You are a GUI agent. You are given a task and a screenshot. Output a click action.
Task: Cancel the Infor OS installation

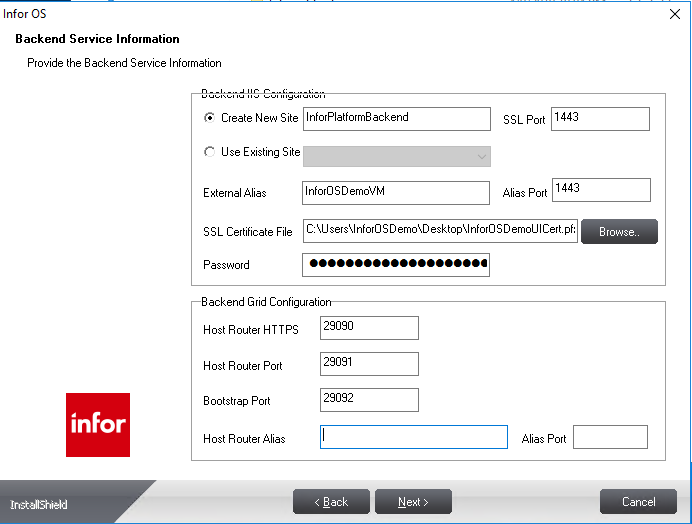[x=638, y=501]
